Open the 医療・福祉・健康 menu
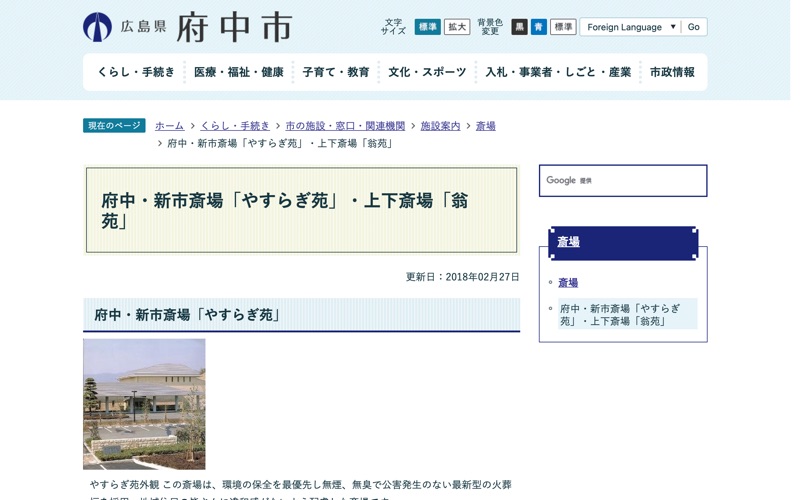 pyautogui.click(x=238, y=72)
